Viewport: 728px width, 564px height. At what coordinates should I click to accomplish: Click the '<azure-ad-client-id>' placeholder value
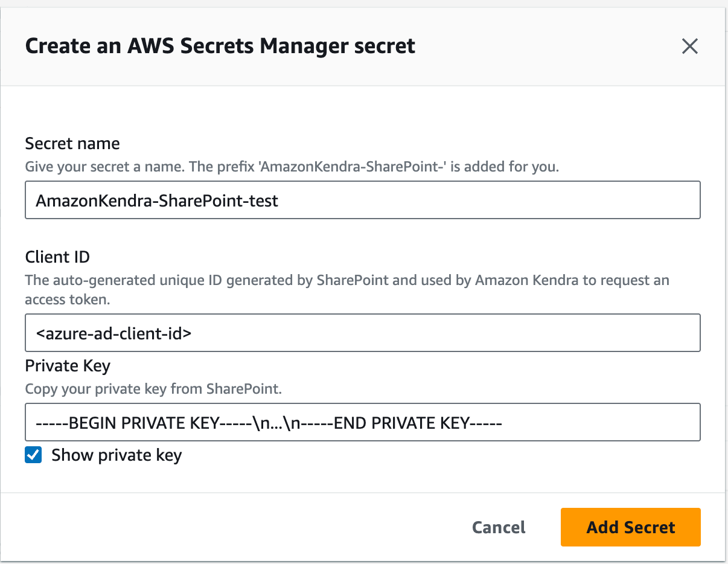pos(113,333)
